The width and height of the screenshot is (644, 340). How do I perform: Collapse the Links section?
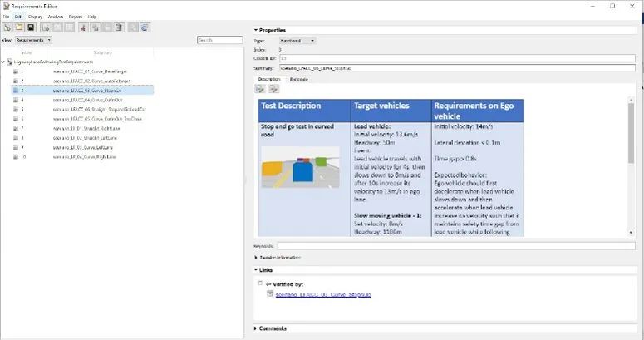pyautogui.click(x=256, y=269)
